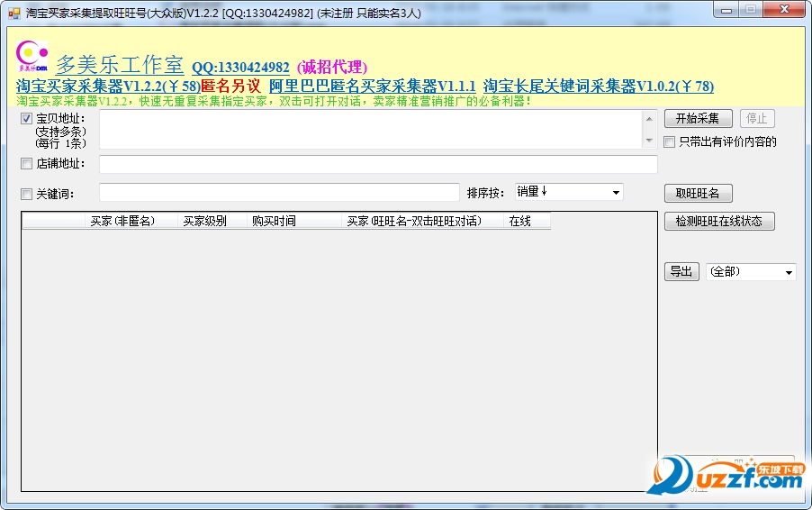Click the 匿名另议 red text
812x510 pixels.
click(x=231, y=86)
